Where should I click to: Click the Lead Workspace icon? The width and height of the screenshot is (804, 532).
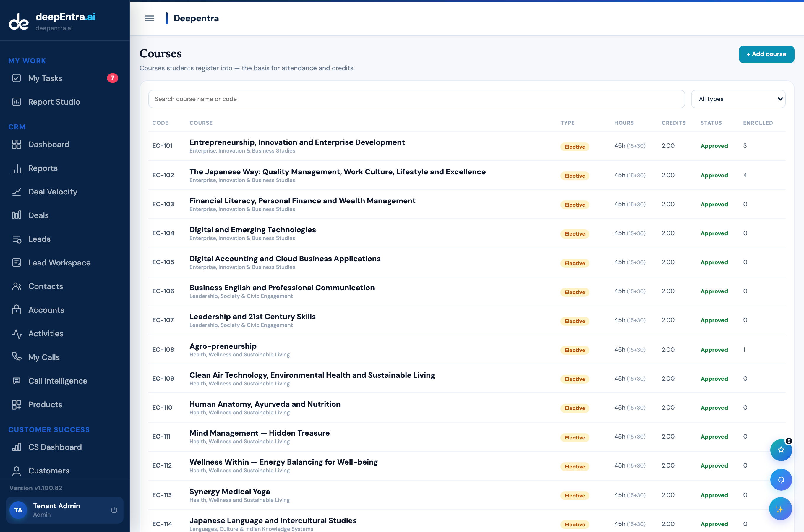[x=17, y=263]
